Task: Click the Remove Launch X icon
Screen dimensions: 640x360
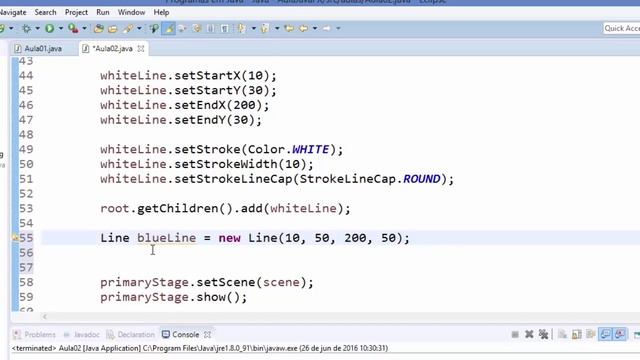Action: [x=529, y=335]
